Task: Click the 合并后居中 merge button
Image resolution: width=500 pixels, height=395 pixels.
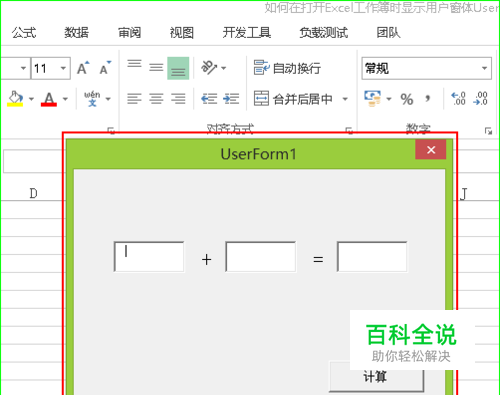Action: 293,99
